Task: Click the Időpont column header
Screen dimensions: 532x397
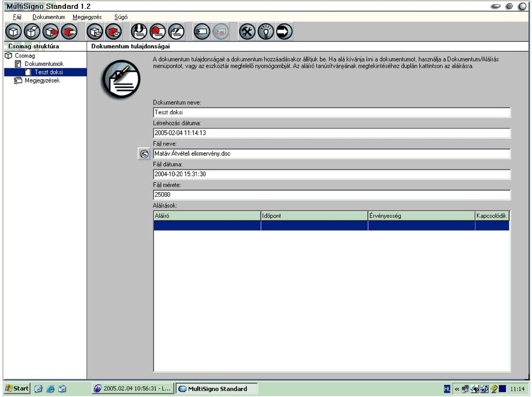Action: (314, 216)
